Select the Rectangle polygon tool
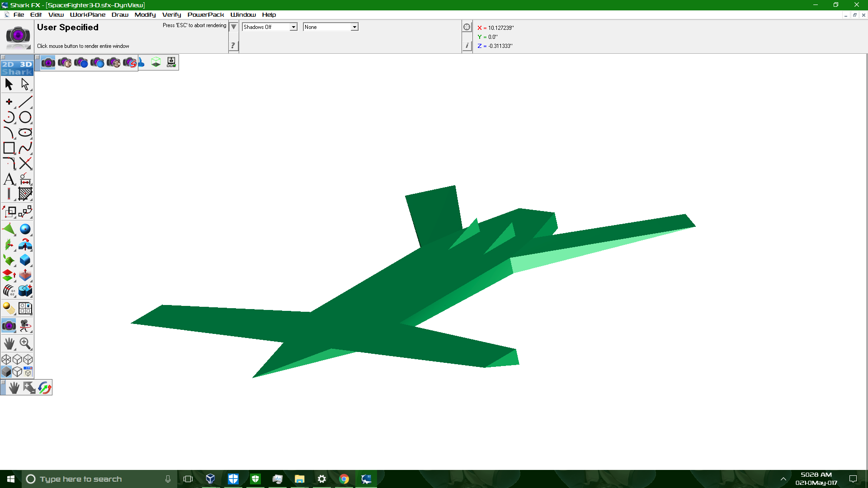This screenshot has height=488, width=868. pyautogui.click(x=9, y=148)
